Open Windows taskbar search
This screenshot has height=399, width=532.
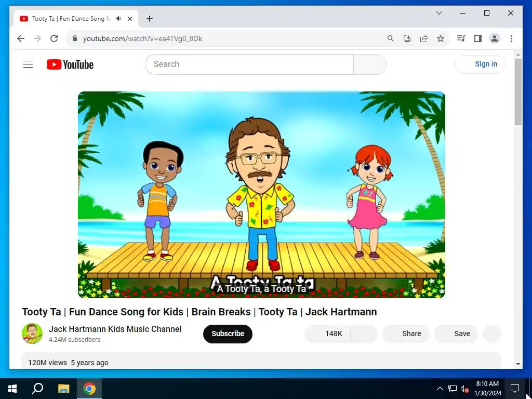pyautogui.click(x=37, y=389)
